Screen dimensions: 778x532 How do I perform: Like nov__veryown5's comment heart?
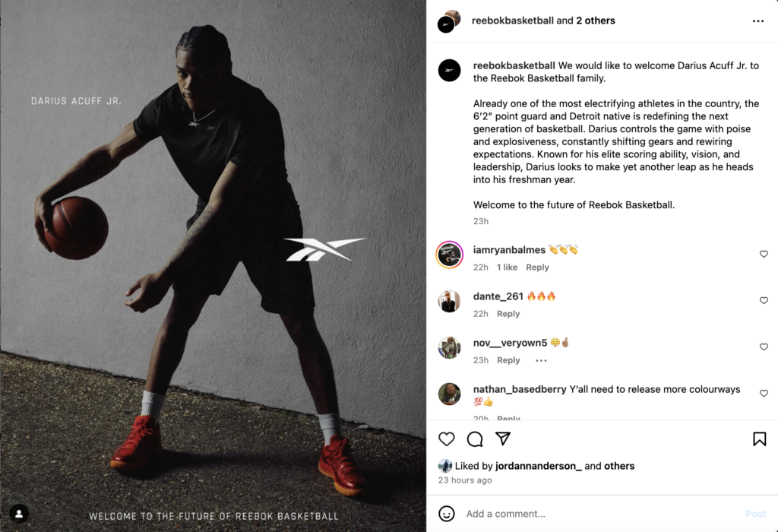(764, 347)
